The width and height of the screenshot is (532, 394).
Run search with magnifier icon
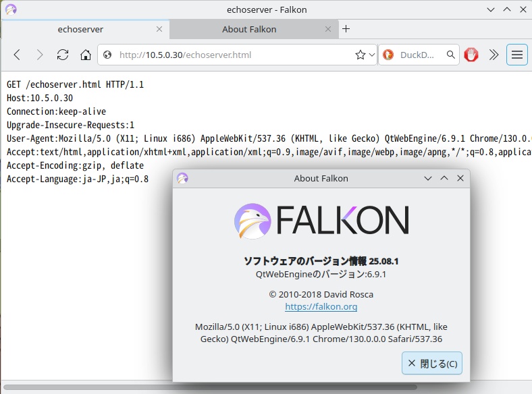point(450,55)
